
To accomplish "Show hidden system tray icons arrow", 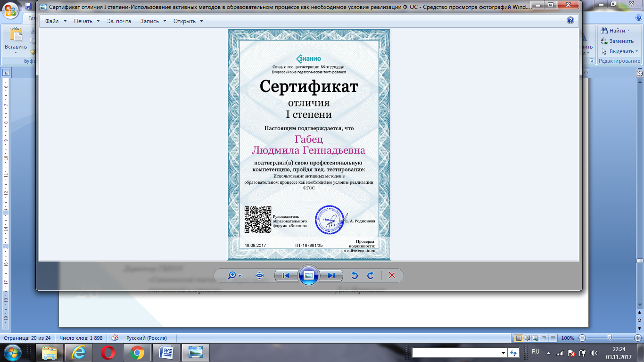I will (548, 353).
